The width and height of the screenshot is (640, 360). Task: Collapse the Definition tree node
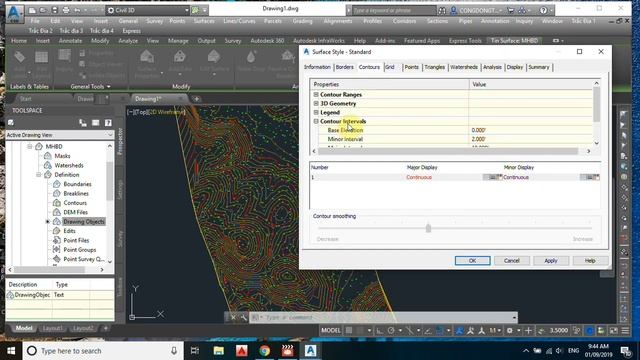pos(39,175)
